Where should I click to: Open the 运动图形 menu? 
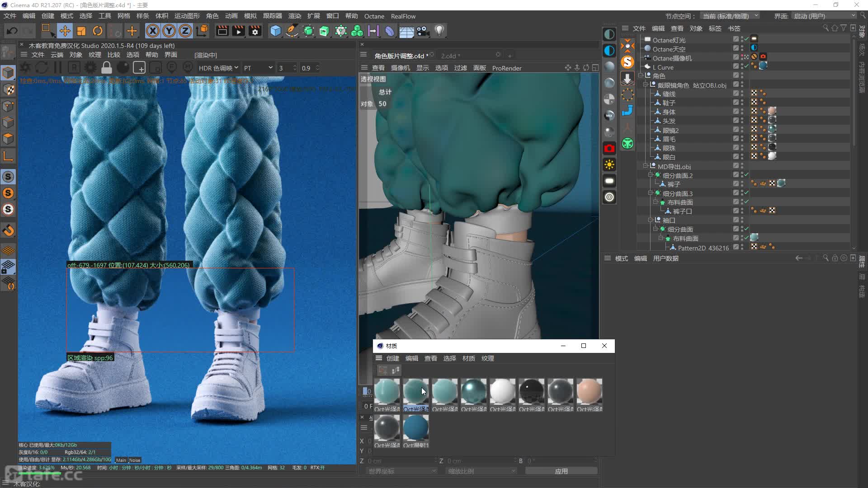(x=187, y=16)
